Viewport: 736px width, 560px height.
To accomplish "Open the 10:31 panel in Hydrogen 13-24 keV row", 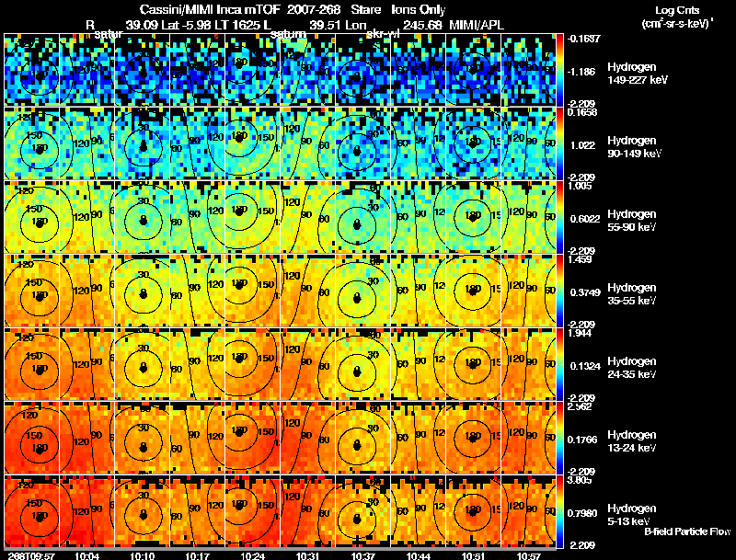I will (x=308, y=438).
